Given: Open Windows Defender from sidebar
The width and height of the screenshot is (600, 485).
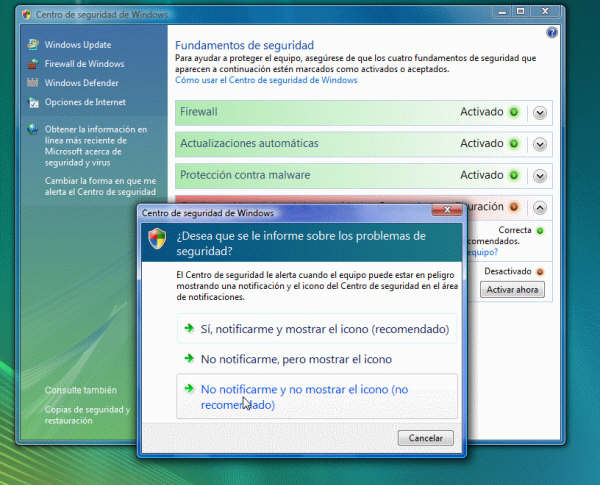Looking at the screenshot, I should [82, 83].
